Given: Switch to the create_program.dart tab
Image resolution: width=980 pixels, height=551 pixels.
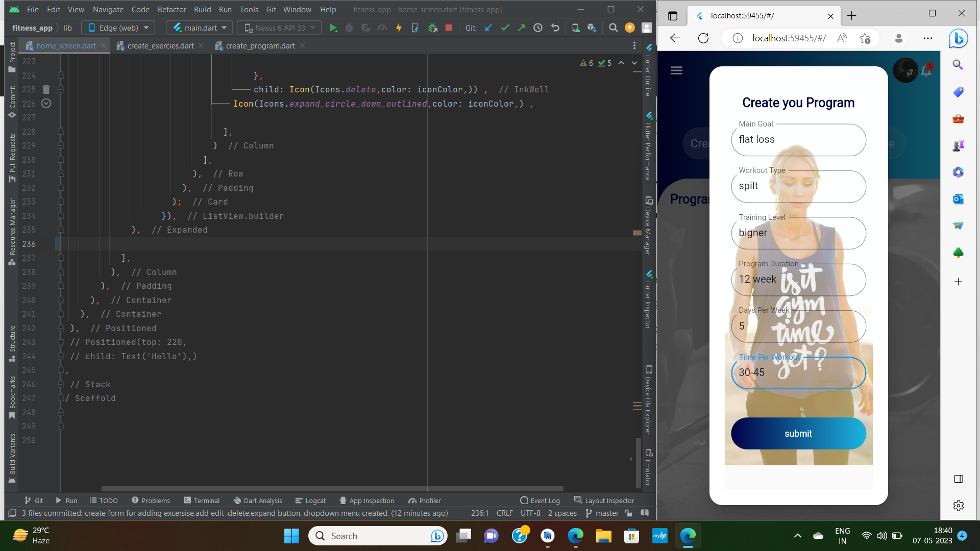Looking at the screenshot, I should [x=260, y=45].
